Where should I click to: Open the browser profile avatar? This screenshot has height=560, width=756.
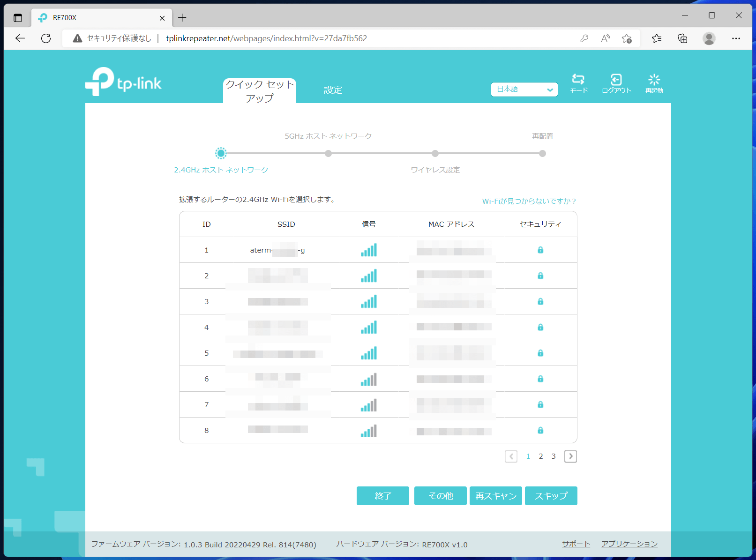(709, 38)
